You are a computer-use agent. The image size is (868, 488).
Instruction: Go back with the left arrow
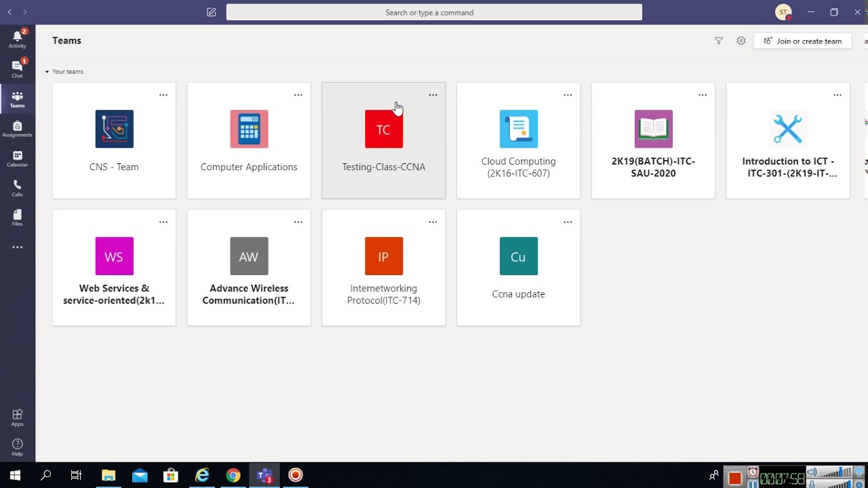point(9,12)
